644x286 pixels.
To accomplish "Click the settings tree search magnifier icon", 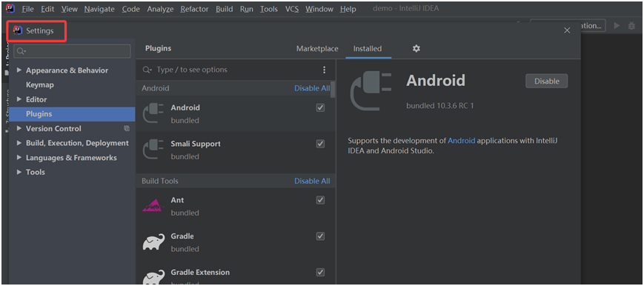I will tap(21, 51).
